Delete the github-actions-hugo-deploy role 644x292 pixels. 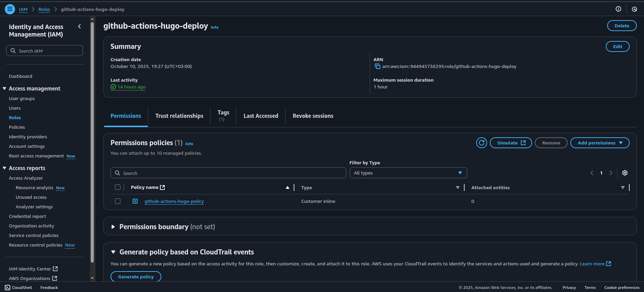(622, 26)
